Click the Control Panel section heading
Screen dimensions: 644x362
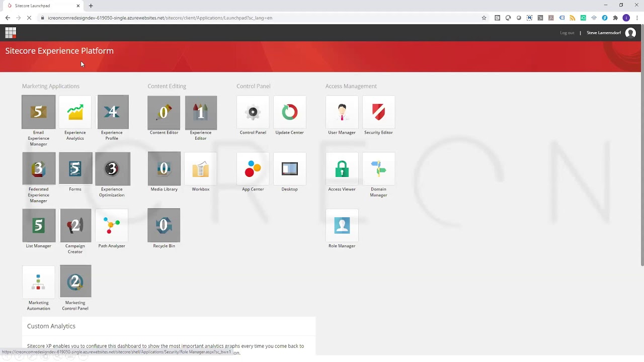(x=254, y=86)
